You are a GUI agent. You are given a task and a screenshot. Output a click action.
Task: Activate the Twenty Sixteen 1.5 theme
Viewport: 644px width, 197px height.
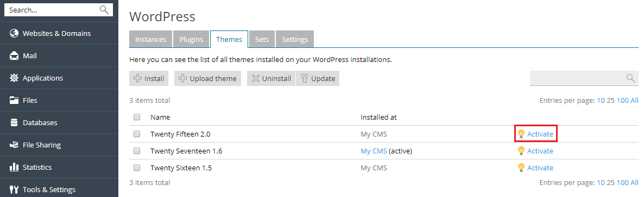click(x=540, y=168)
